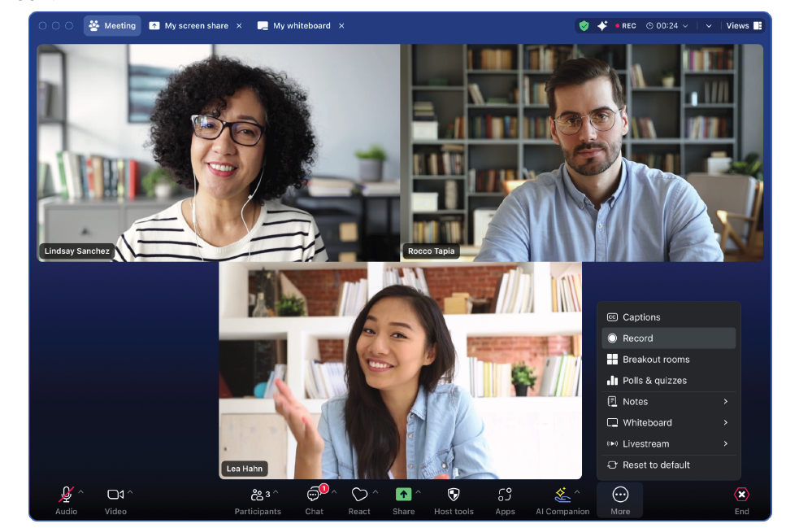Launch AI Companion from toolbar
The height and width of the screenshot is (528, 812).
[562, 495]
